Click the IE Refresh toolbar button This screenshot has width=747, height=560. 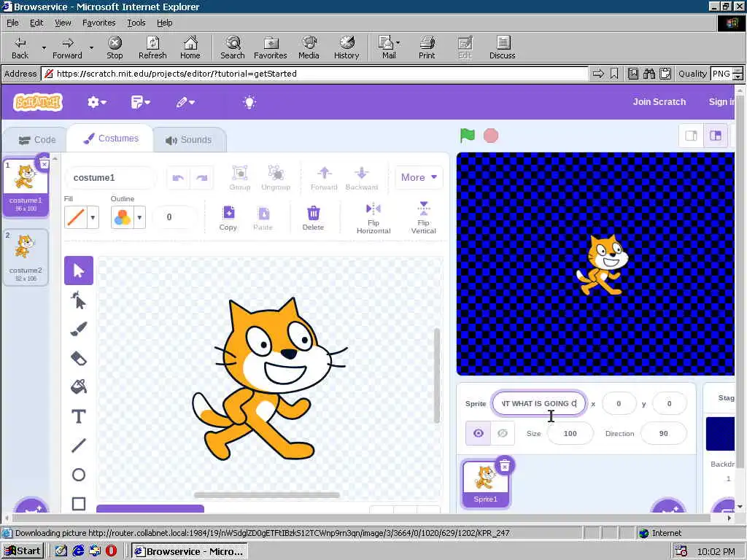[x=152, y=47]
